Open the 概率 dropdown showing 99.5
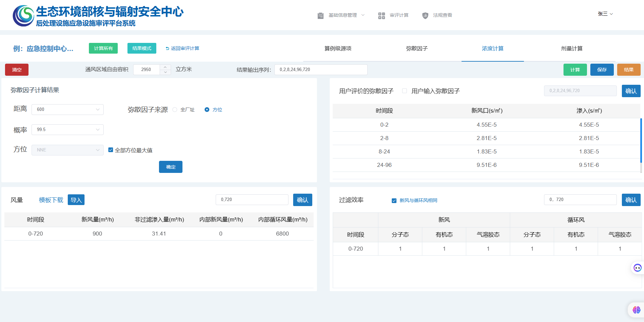The width and height of the screenshot is (644, 322). 67,130
